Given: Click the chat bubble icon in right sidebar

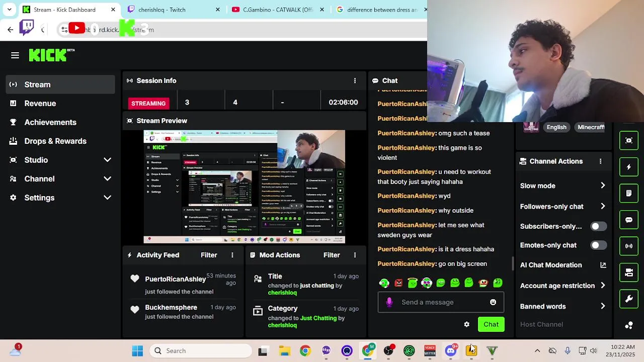Looking at the screenshot, I should 629,220.
